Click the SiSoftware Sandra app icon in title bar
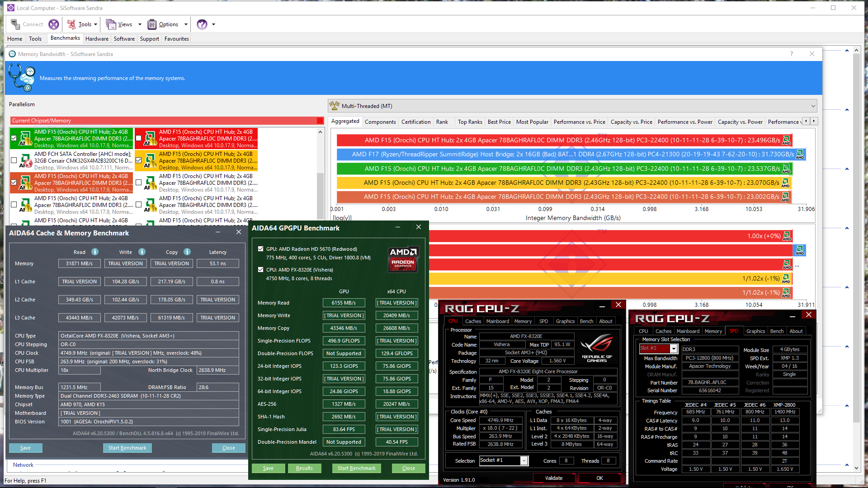 [x=10, y=8]
